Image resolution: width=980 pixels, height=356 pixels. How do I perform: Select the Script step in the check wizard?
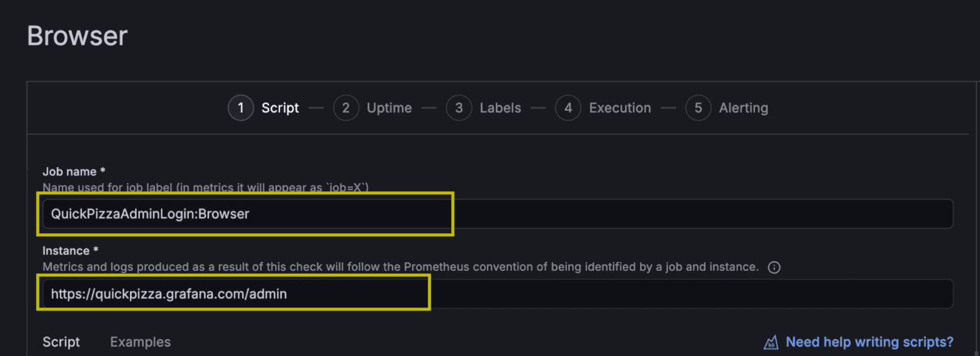click(279, 108)
